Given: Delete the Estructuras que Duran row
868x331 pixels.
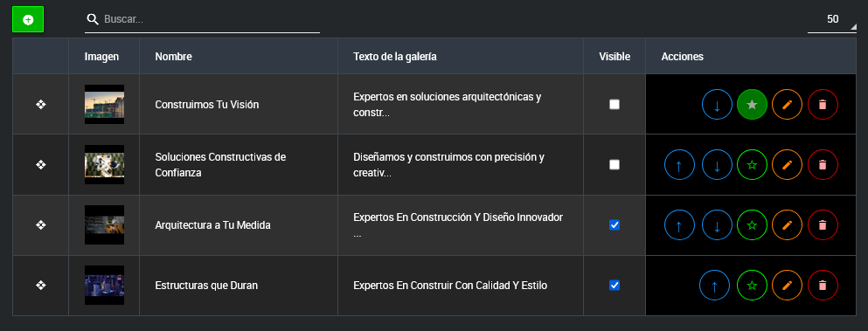Looking at the screenshot, I should [823, 286].
